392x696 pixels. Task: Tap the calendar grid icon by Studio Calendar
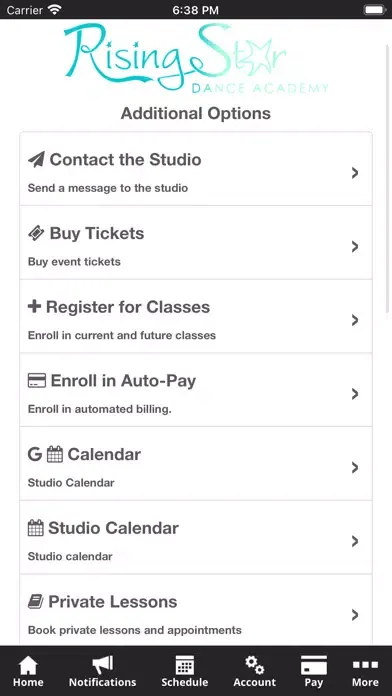(x=36, y=528)
